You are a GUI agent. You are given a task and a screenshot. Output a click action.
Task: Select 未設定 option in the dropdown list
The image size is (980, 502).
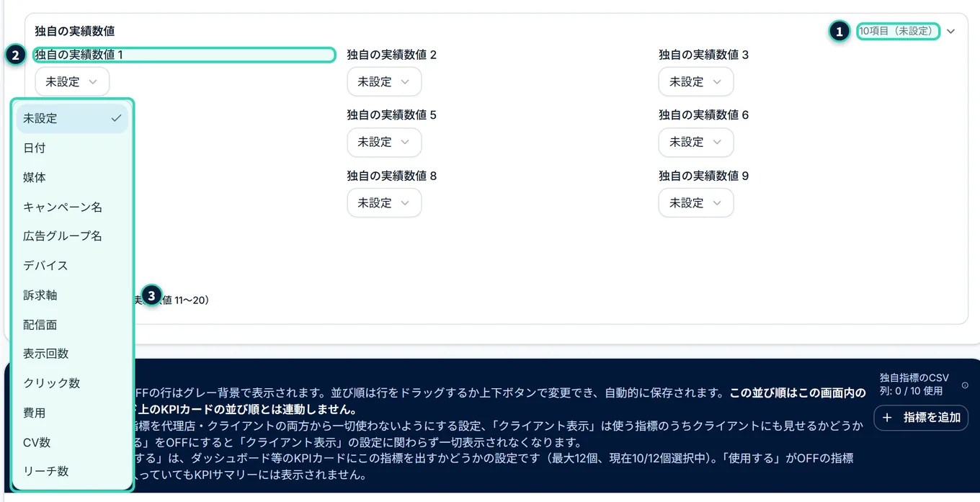click(72, 119)
